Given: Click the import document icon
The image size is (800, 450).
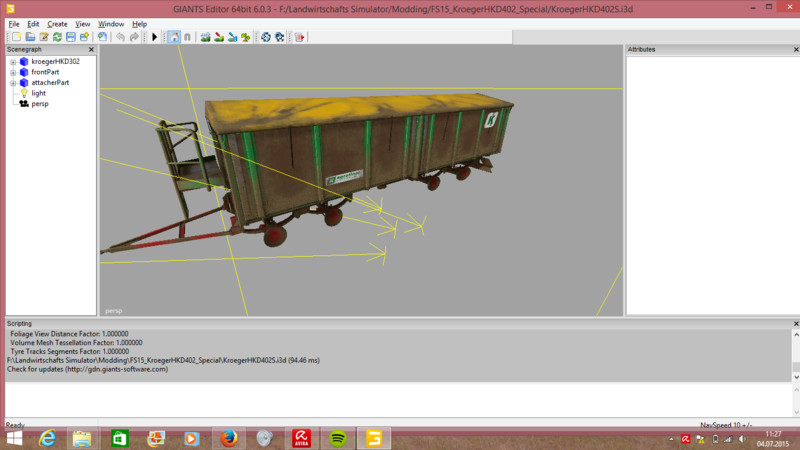Looking at the screenshot, I should coord(103,37).
